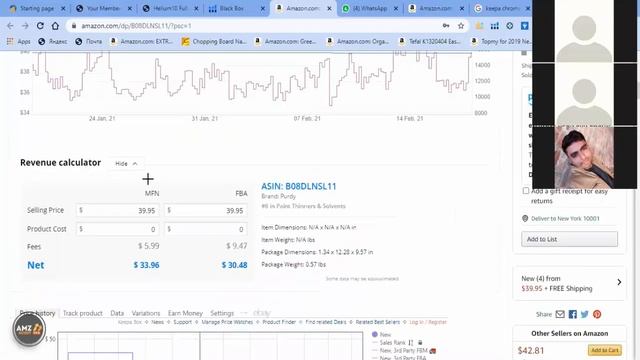Tick the gift receipt checkbox
The image size is (640, 360).
[x=526, y=191]
